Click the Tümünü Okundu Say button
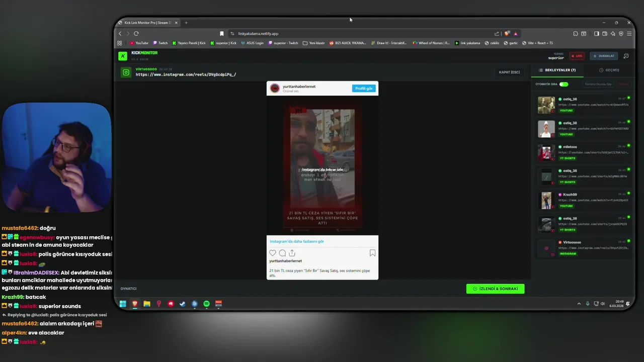This screenshot has height=362, width=644. pos(598,84)
